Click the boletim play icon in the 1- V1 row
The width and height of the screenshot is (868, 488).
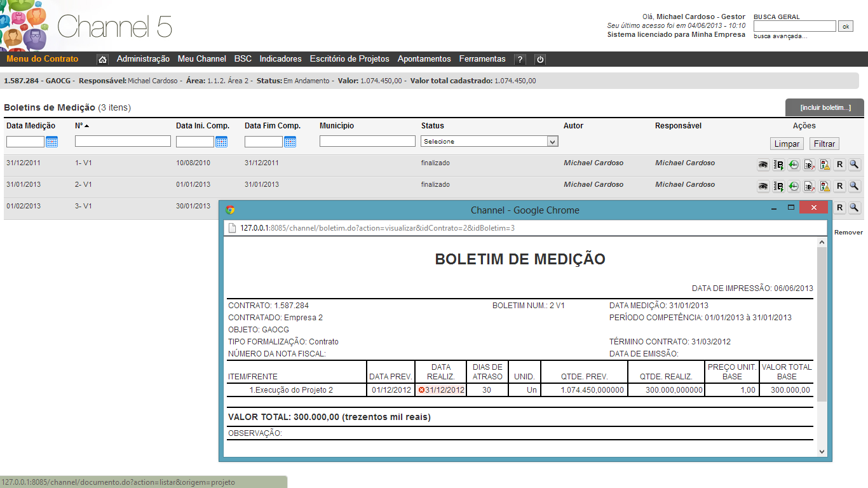[778, 165]
